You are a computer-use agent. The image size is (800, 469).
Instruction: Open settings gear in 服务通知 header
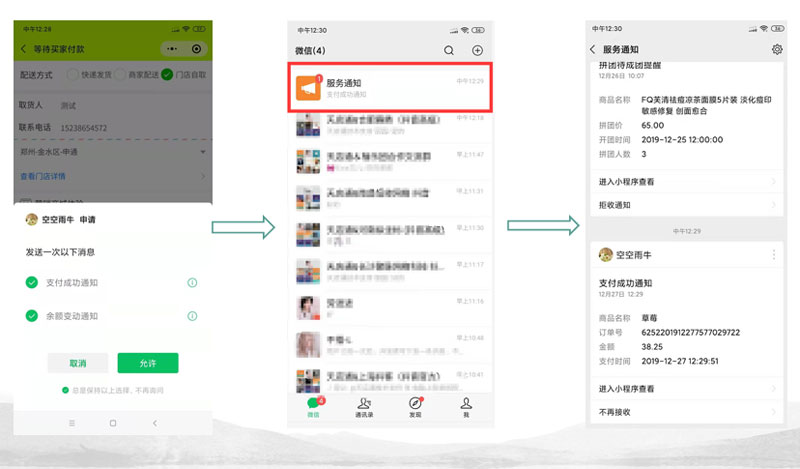[777, 49]
